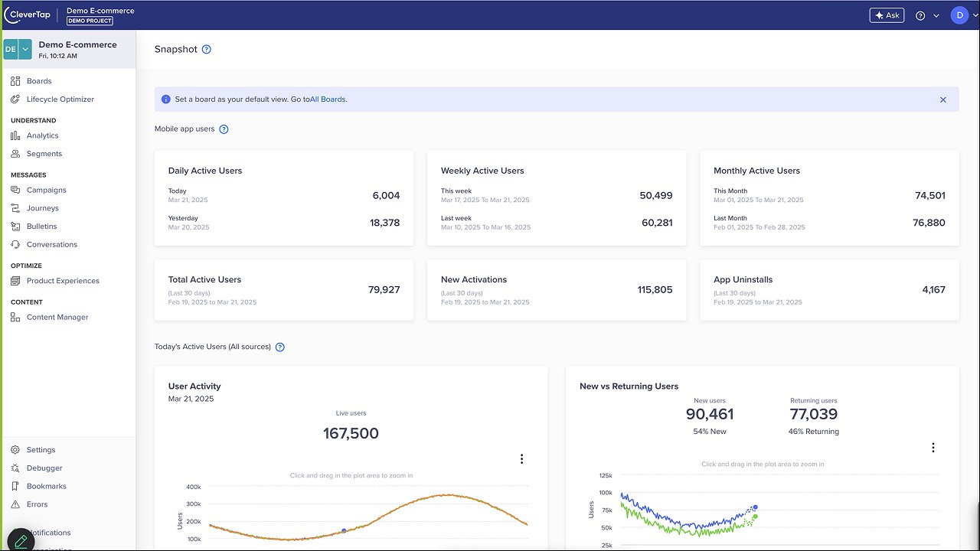Screen dimensions: 980x551
Task: Open Lifecycle Optimizer icon in sidebar
Action: (15, 99)
